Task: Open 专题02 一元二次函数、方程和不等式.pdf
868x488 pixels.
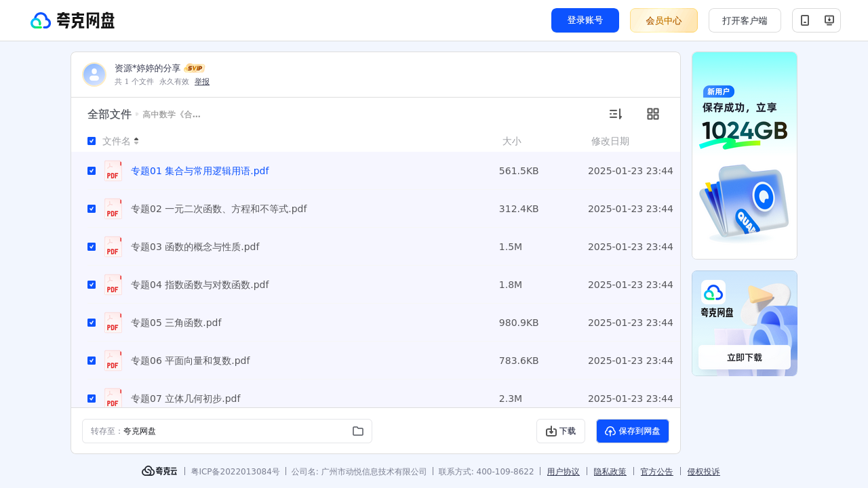Action: pos(219,209)
